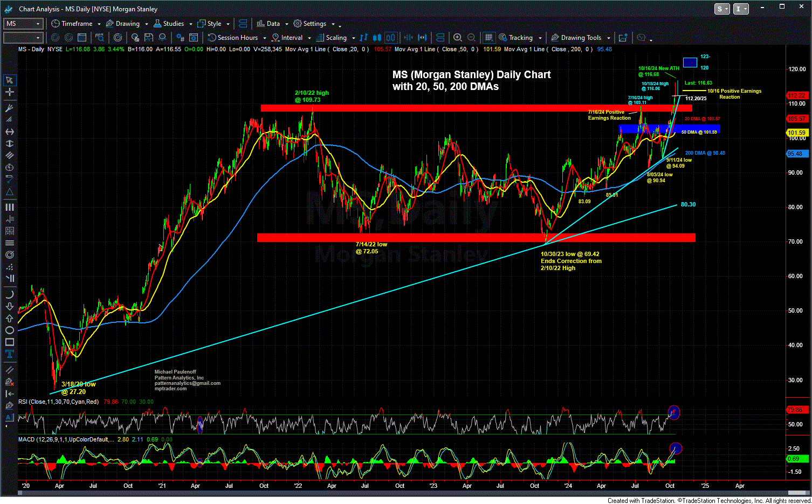Toggle the OHLC bar chart style

pyautogui.click(x=363, y=38)
